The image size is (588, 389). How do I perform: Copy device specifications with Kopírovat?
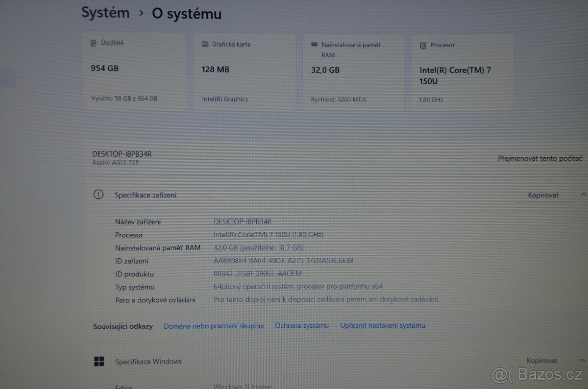coord(543,195)
